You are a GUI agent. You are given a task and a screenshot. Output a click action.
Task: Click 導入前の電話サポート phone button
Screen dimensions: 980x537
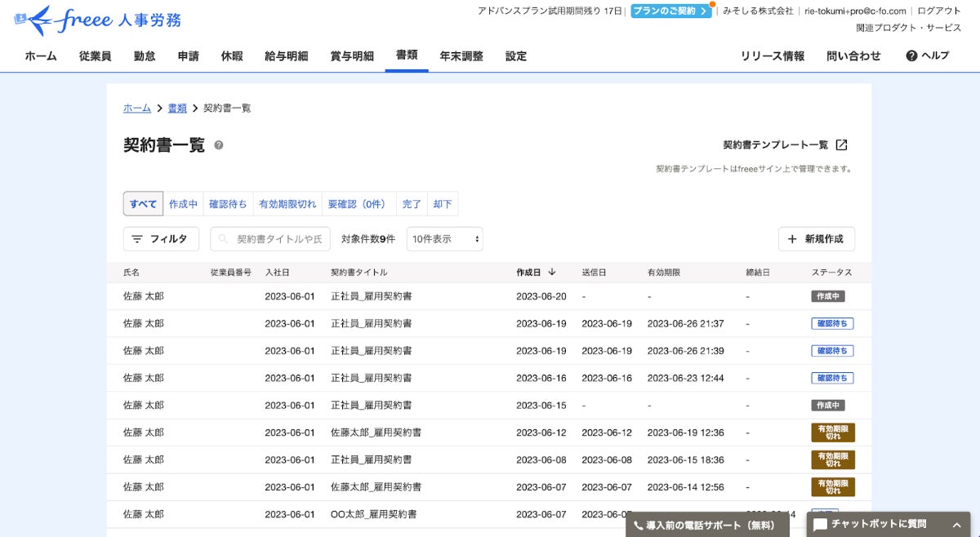click(x=707, y=526)
